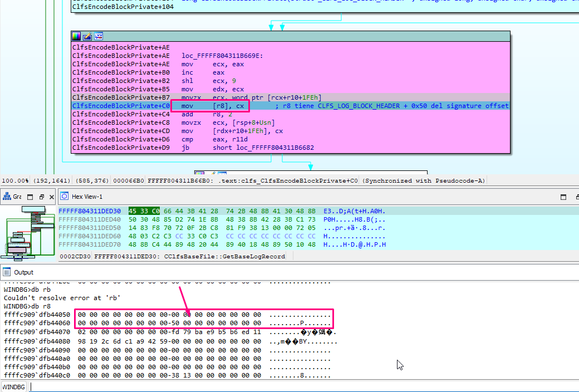Click 'Synchronized with Pseudocode-A' status text
579x392 pixels.
tap(424, 180)
